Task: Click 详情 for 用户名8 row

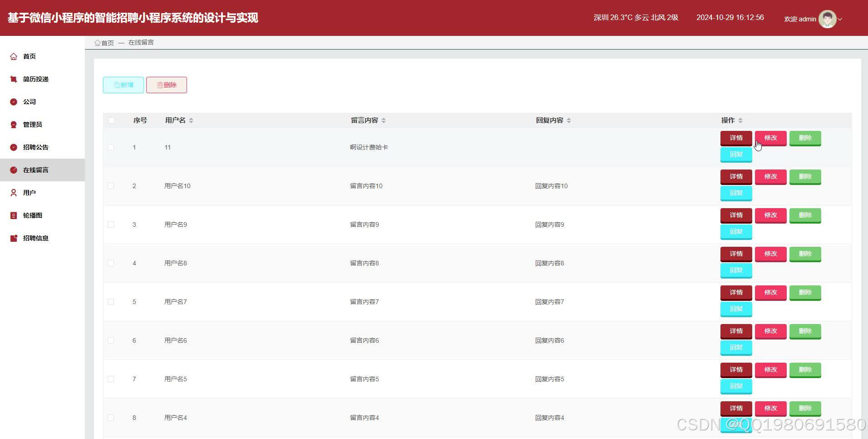Action: [x=736, y=254]
